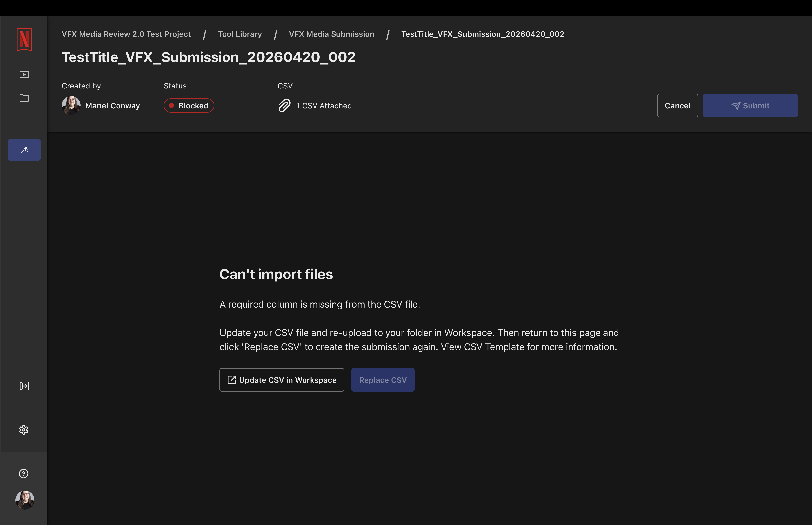Open settings gear in sidebar
812x525 pixels.
click(24, 430)
